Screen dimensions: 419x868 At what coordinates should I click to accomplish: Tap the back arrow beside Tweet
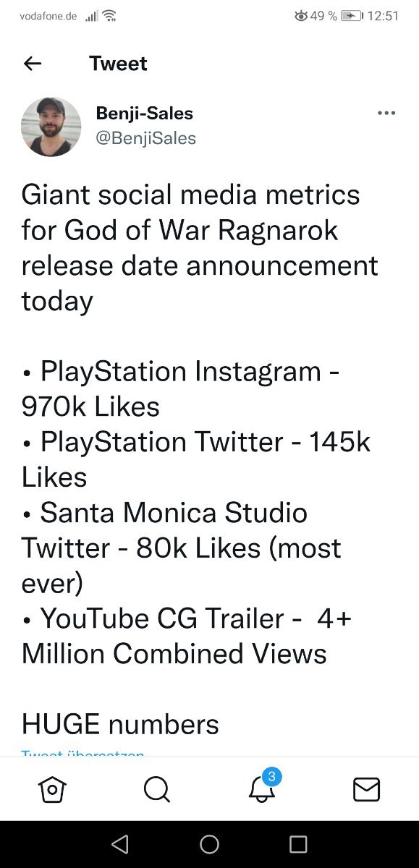33,64
